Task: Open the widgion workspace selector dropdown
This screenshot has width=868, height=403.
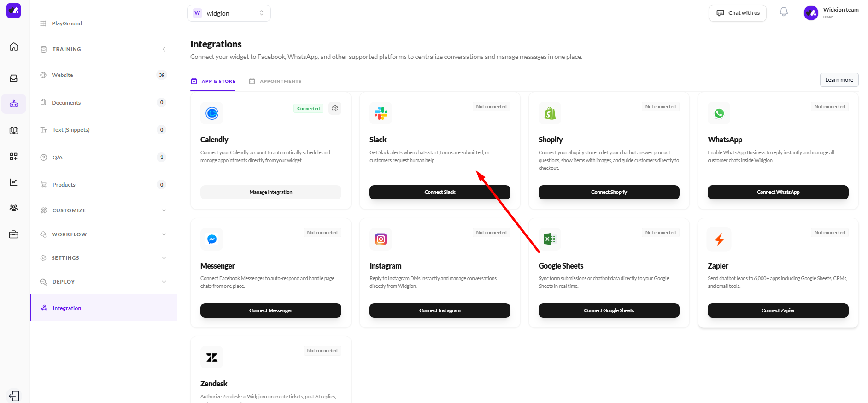Action: coord(229,13)
